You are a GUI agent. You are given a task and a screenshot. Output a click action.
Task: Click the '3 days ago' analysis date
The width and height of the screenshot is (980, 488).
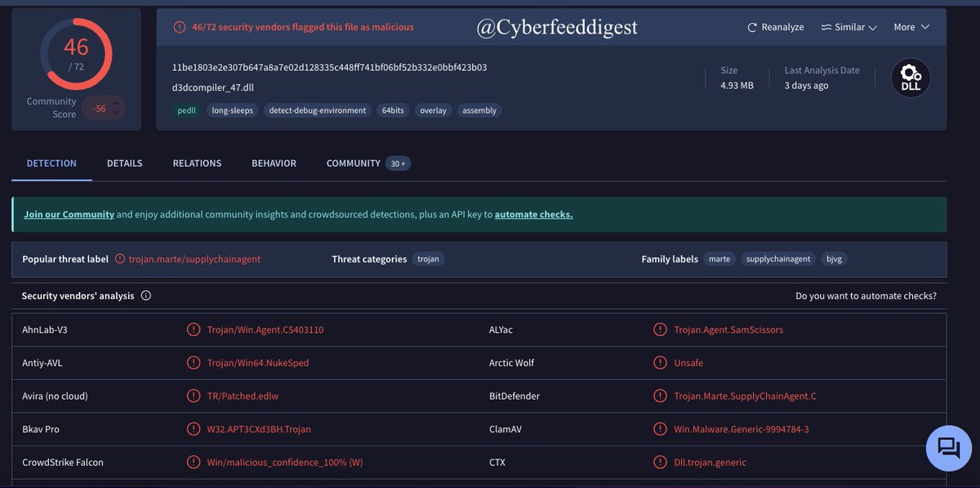(x=806, y=85)
